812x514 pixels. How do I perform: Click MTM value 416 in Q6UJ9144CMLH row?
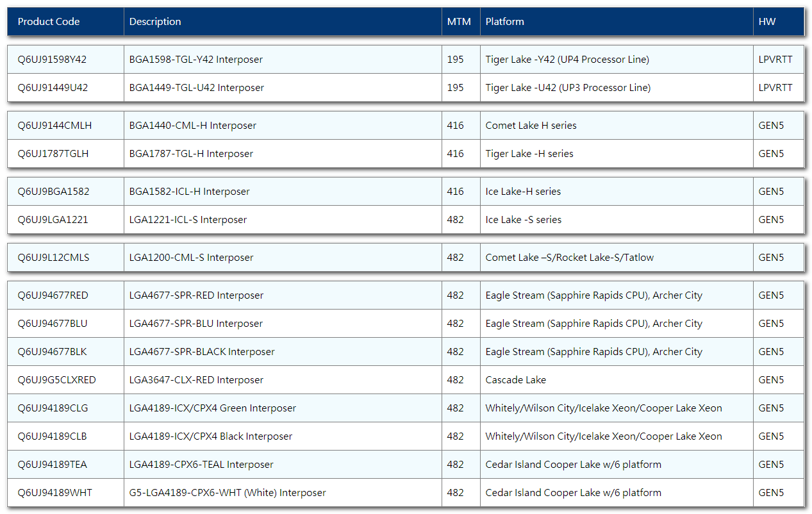(x=456, y=126)
